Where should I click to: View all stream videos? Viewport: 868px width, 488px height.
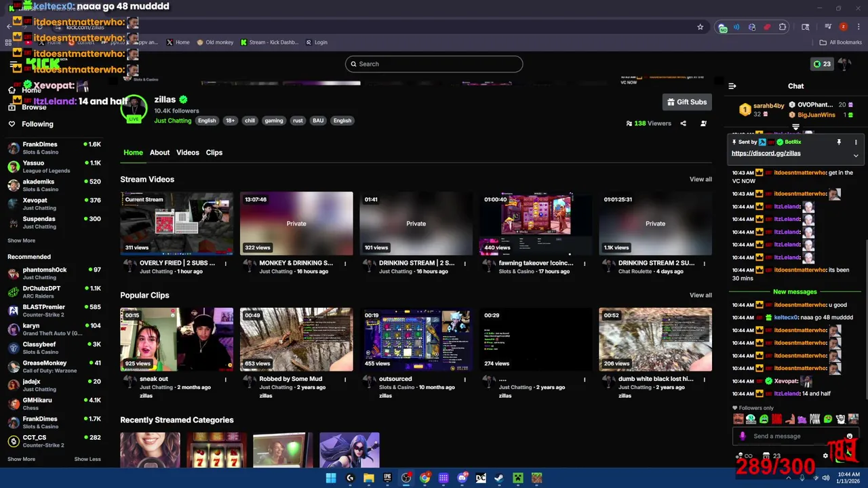click(x=701, y=180)
